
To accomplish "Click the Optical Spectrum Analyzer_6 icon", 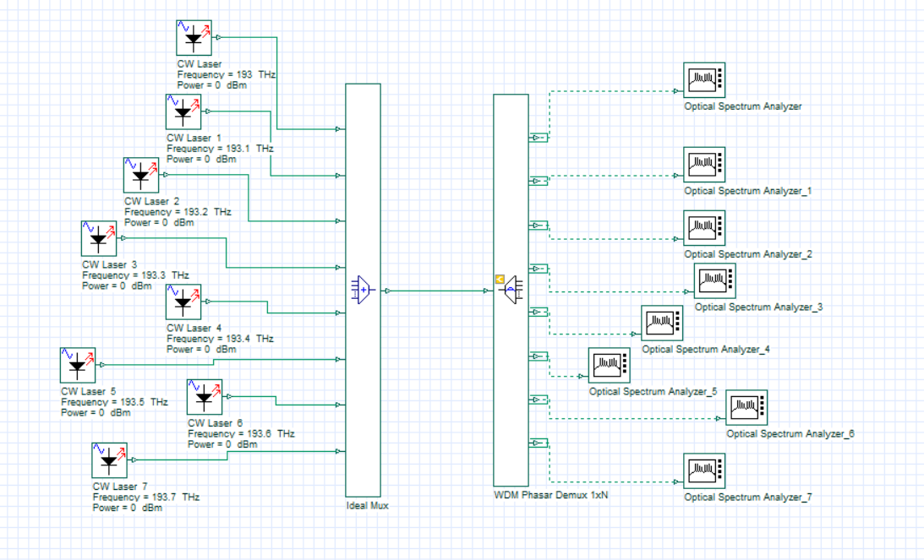I will [x=746, y=408].
